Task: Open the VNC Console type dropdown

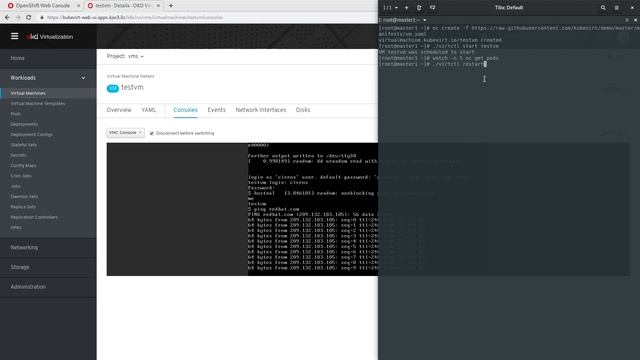Action: (125, 133)
